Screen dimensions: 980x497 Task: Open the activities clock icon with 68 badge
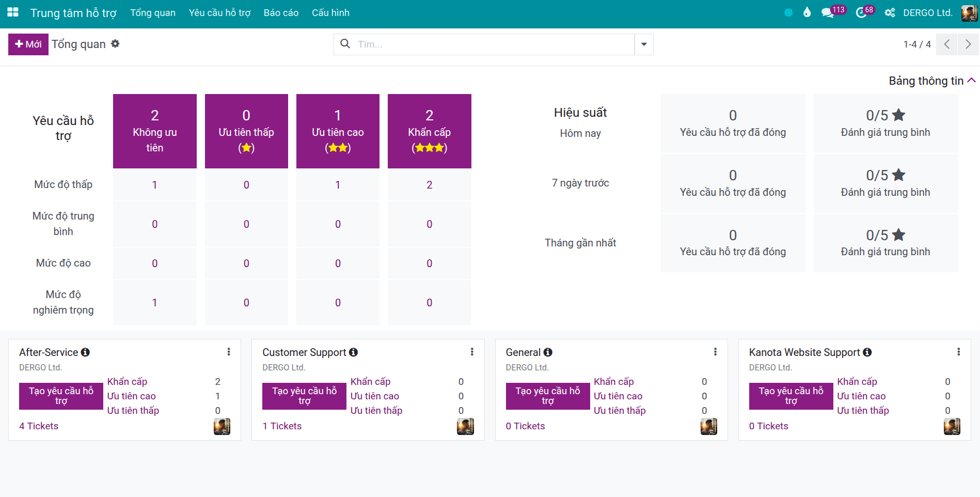[861, 13]
